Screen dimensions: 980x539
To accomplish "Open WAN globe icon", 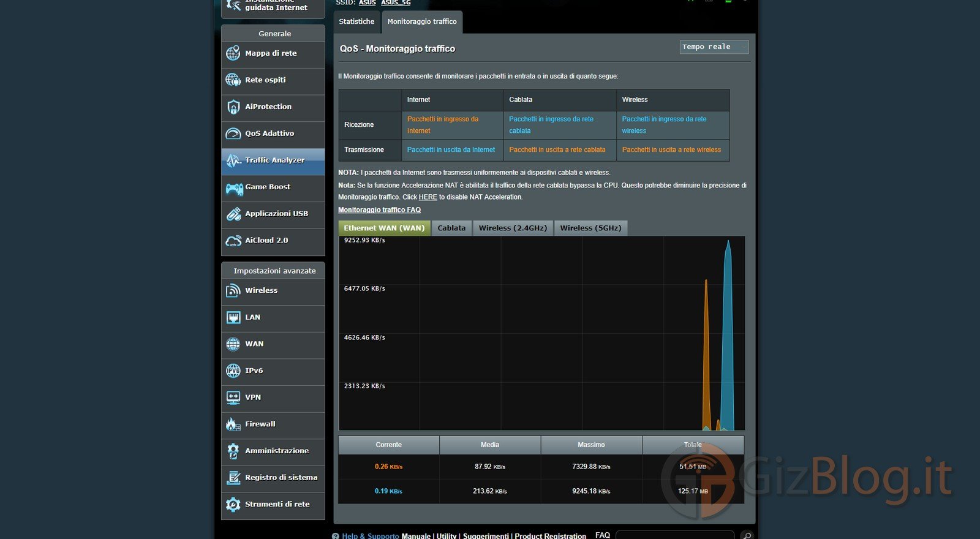I will 233,344.
